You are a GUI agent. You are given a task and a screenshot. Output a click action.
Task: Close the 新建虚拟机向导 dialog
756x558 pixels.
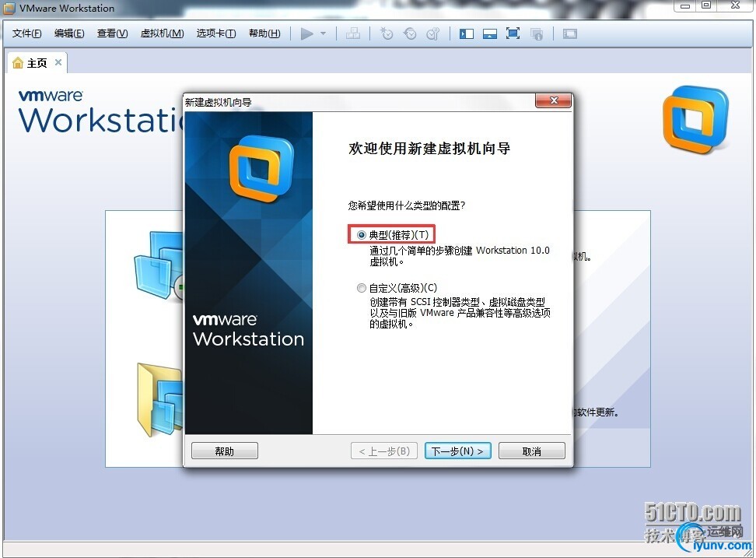pyautogui.click(x=554, y=100)
